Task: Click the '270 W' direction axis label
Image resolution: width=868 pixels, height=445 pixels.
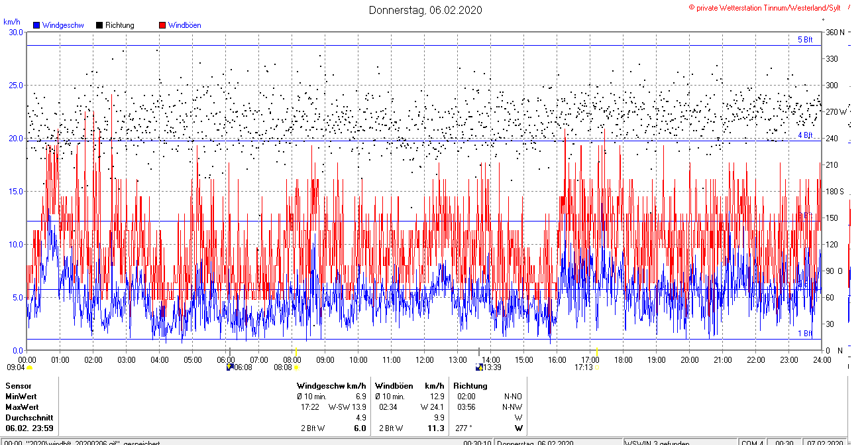Action: 836,112
